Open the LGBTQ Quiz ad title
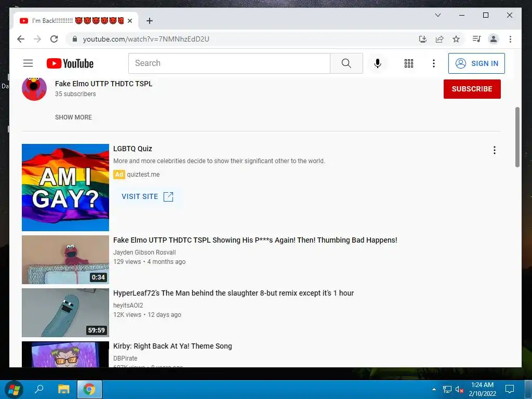This screenshot has width=532, height=399. click(x=132, y=149)
